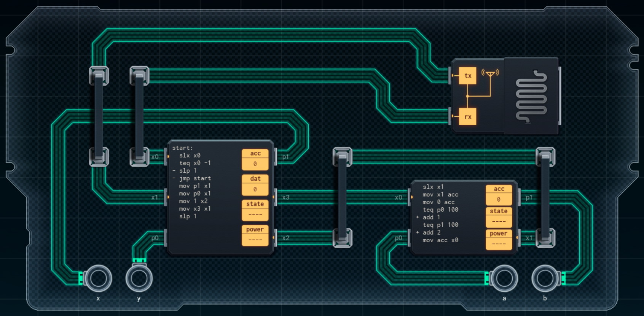This screenshot has width=644, height=316.
Task: Click the antenna symbol on radio module
Action: pyautogui.click(x=490, y=74)
